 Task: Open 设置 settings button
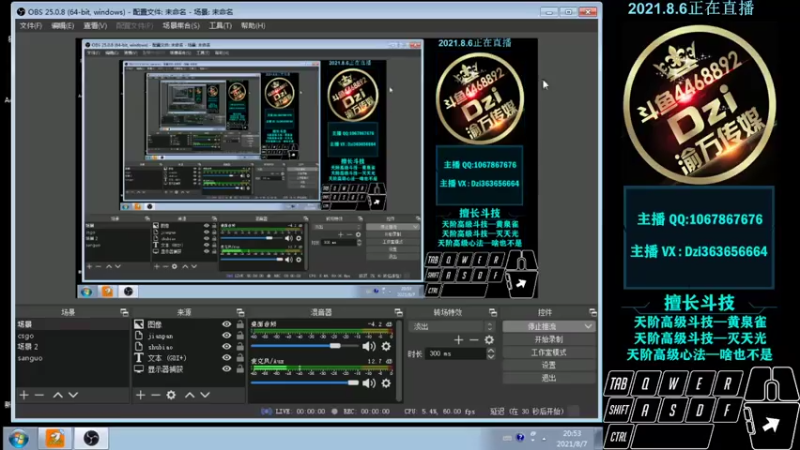pyautogui.click(x=549, y=365)
